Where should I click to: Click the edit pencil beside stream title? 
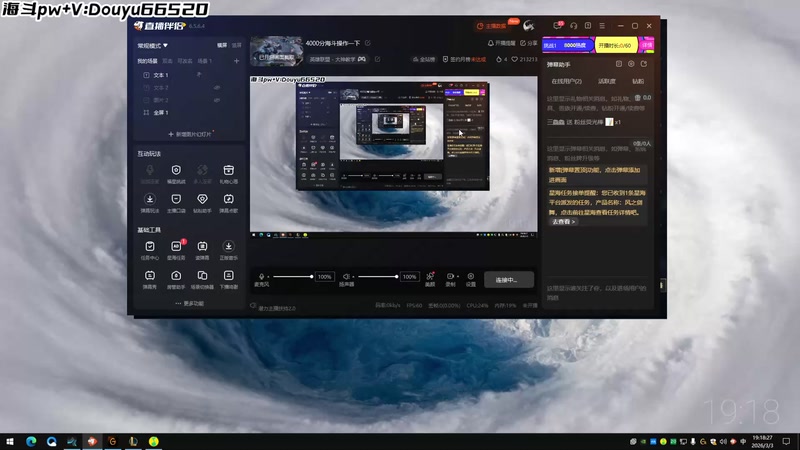[368, 43]
